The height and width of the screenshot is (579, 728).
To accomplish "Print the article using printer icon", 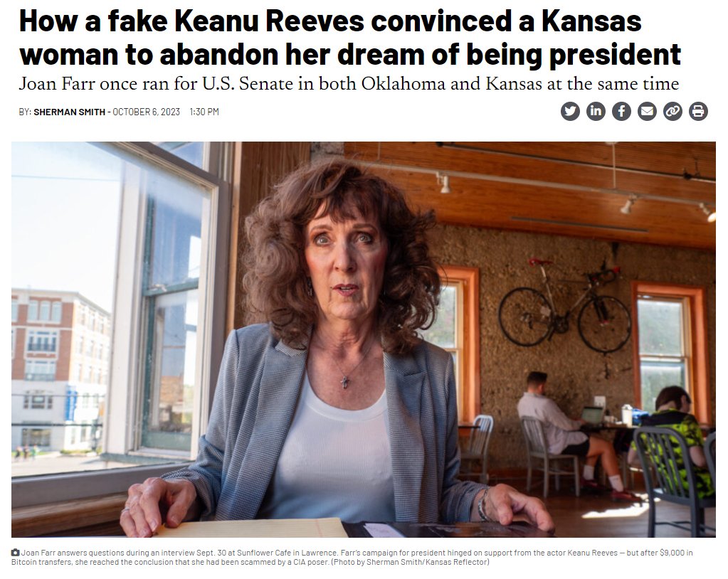I will pos(698,112).
